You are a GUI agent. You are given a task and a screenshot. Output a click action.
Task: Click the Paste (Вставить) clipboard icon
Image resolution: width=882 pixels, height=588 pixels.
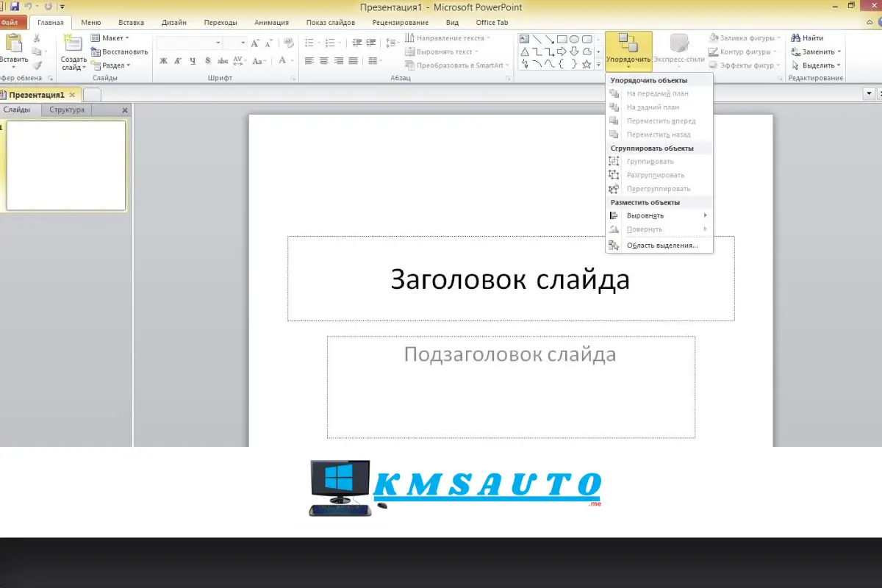(14, 46)
